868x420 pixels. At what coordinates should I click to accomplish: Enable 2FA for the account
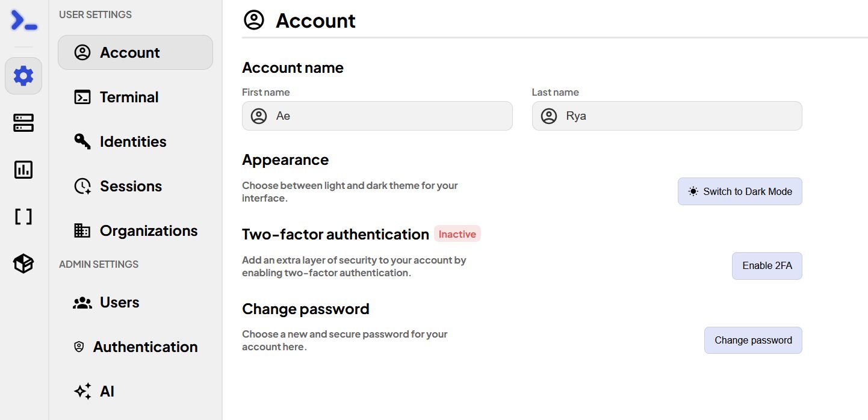tap(767, 265)
